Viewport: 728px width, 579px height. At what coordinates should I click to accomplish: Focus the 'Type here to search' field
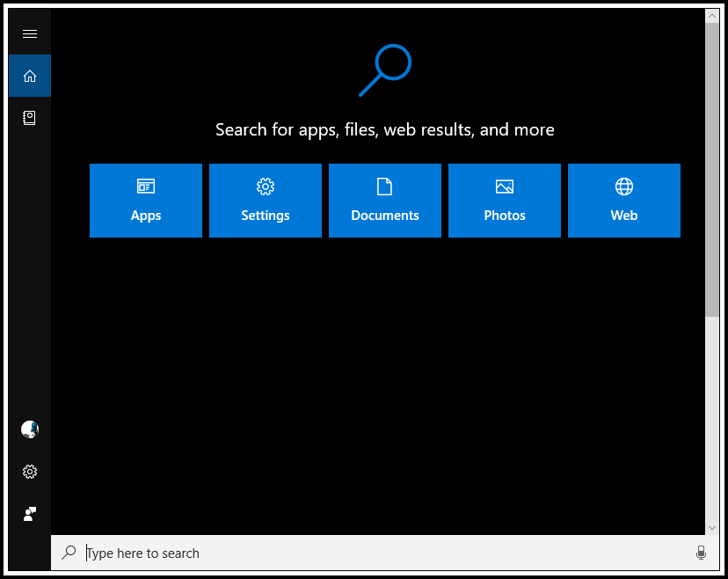click(x=385, y=553)
